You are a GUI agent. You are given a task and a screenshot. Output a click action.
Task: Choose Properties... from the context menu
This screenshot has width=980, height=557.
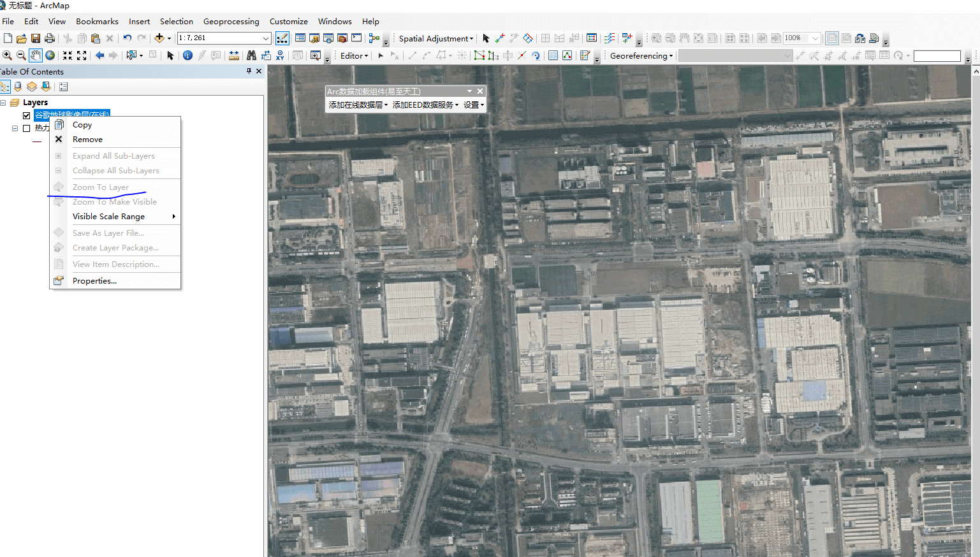click(x=94, y=281)
